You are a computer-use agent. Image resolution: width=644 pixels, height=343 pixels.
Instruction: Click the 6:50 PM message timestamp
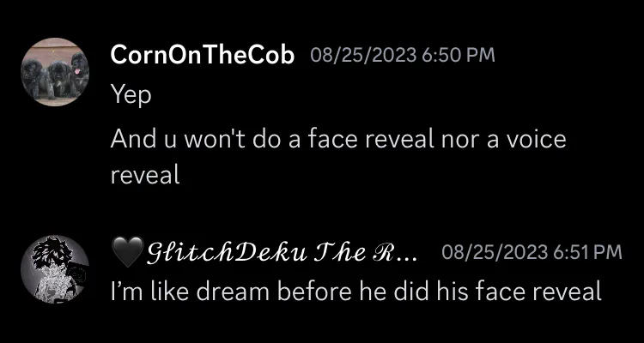pos(458,56)
